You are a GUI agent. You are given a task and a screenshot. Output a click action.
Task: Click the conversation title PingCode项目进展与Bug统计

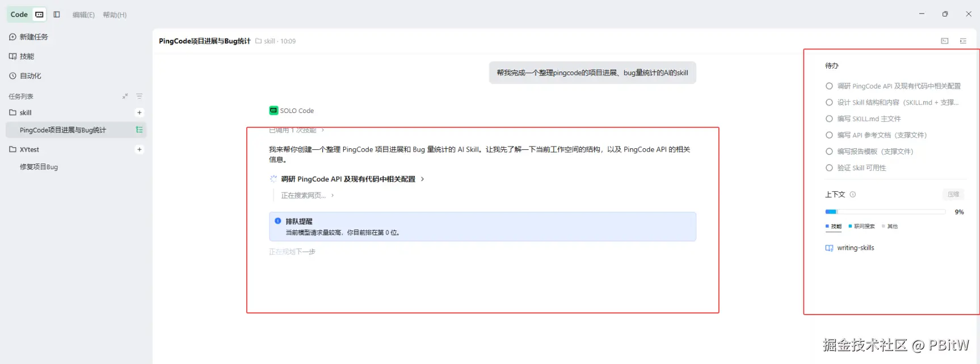[x=204, y=41]
